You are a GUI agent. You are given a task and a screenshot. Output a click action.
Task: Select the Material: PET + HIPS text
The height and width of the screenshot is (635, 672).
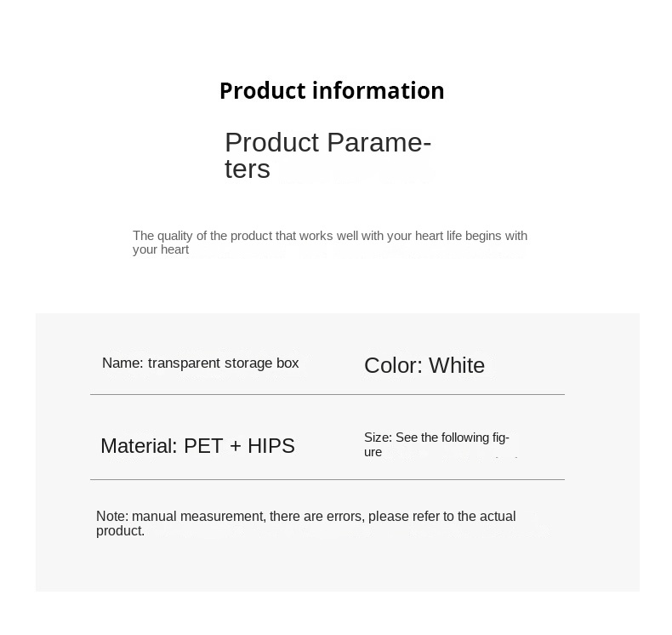(x=197, y=446)
